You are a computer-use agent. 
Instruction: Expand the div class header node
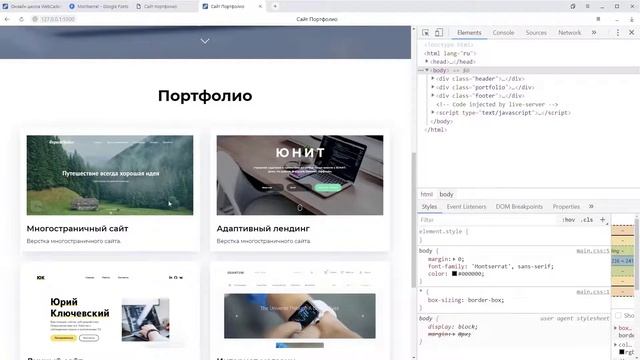coord(433,79)
